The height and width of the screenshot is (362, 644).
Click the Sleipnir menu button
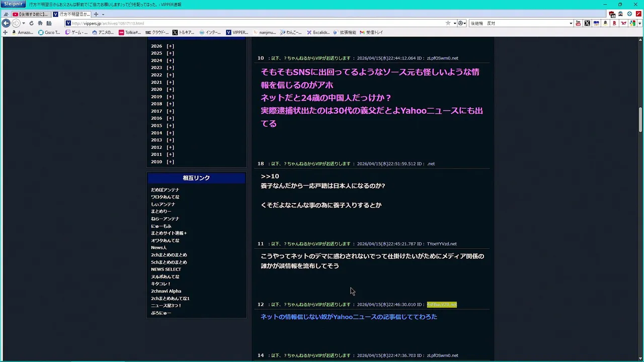(x=13, y=4)
